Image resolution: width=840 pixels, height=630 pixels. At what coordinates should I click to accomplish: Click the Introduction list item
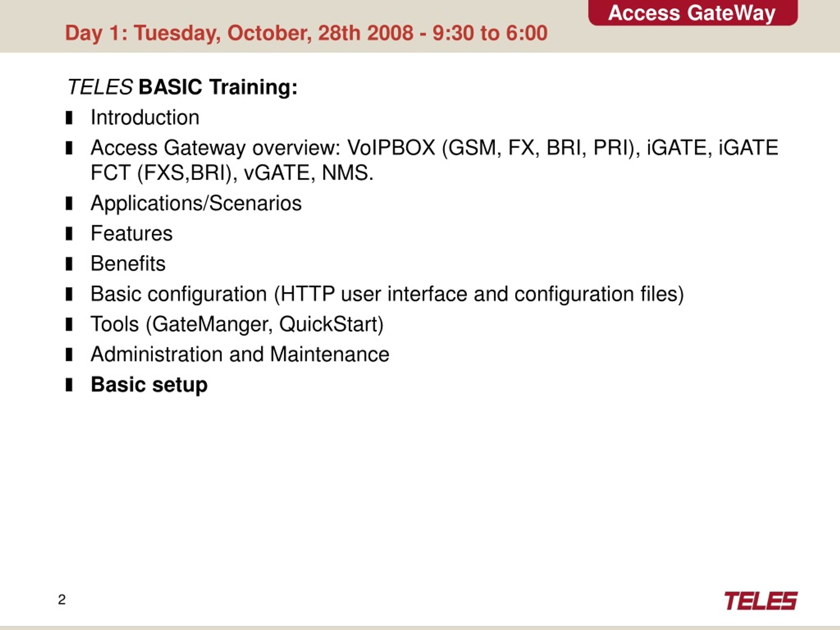pos(145,117)
